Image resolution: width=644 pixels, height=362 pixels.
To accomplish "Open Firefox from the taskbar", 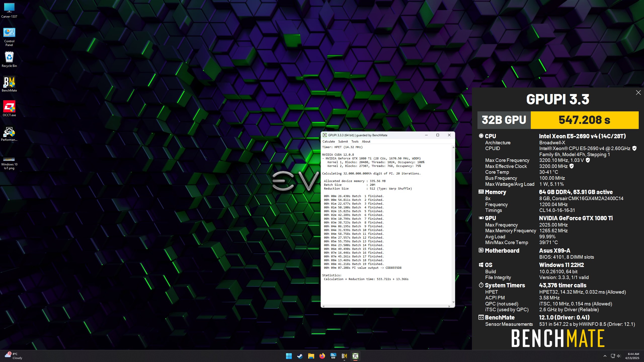I will pos(322,356).
